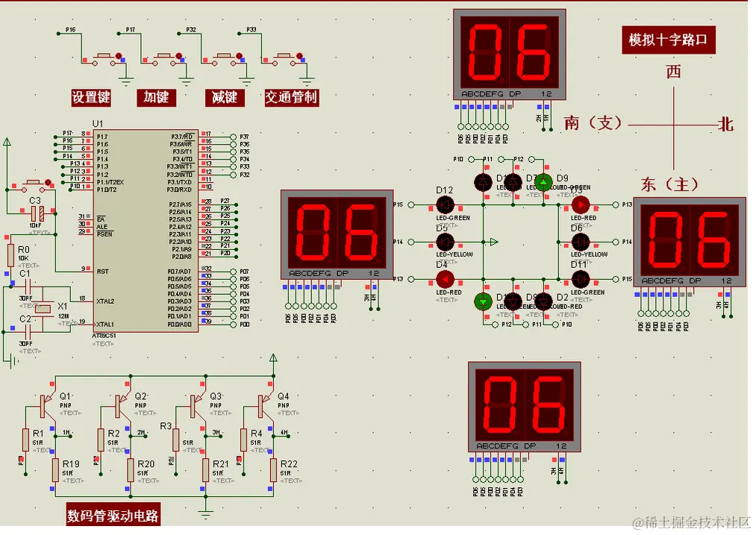Select capacitor C3
Viewport: 756px width, 535px height.
click(x=37, y=213)
